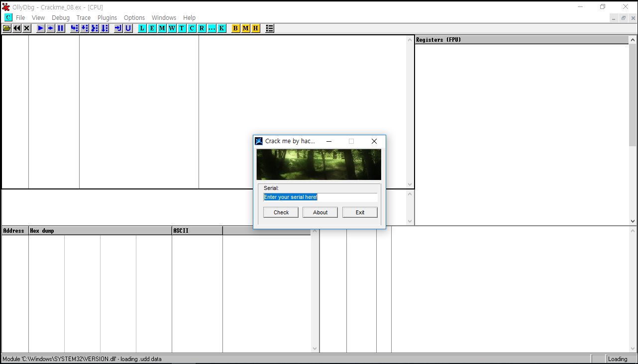Open Threads window with T button

(182, 28)
